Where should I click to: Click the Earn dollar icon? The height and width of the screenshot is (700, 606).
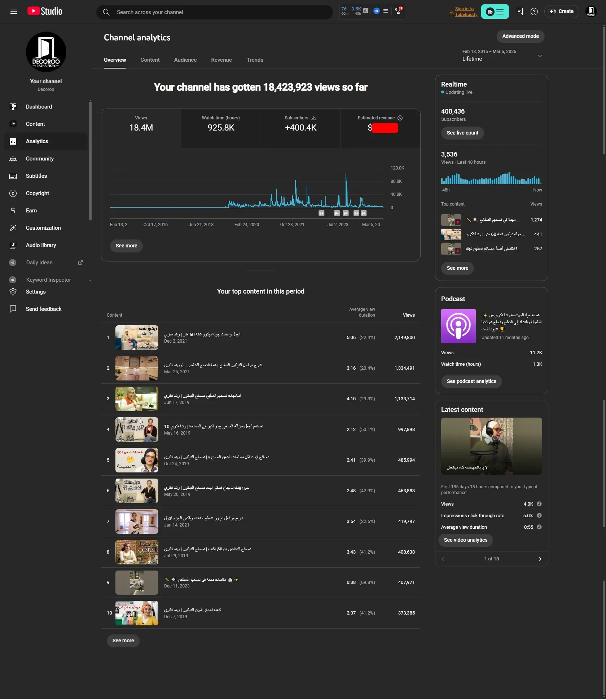tap(13, 211)
